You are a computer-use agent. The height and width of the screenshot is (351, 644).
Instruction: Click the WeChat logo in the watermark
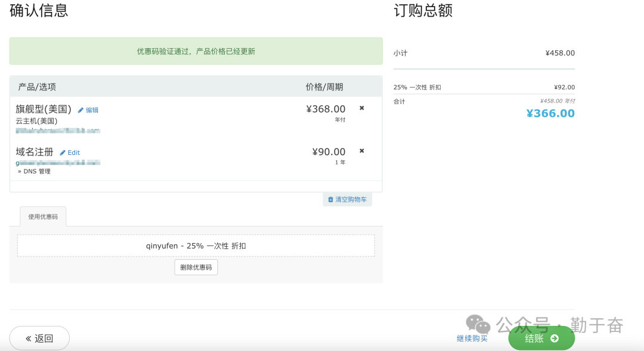point(478,324)
